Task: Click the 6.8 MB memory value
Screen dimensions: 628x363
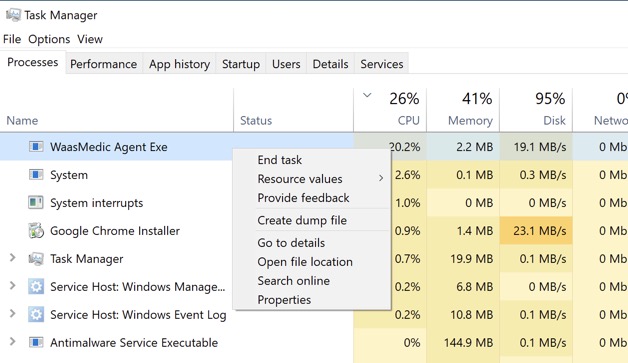Action: (x=475, y=287)
